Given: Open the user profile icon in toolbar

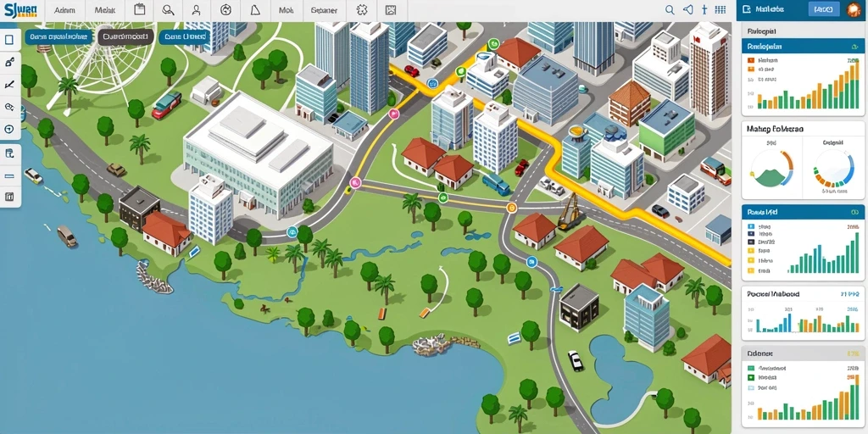Looking at the screenshot, I should [x=197, y=9].
